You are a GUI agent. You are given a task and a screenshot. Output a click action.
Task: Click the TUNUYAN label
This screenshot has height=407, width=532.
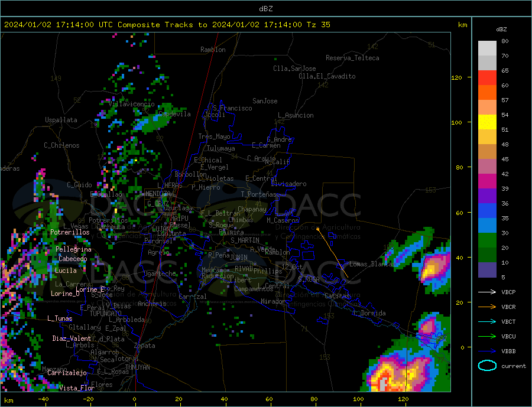point(137,367)
